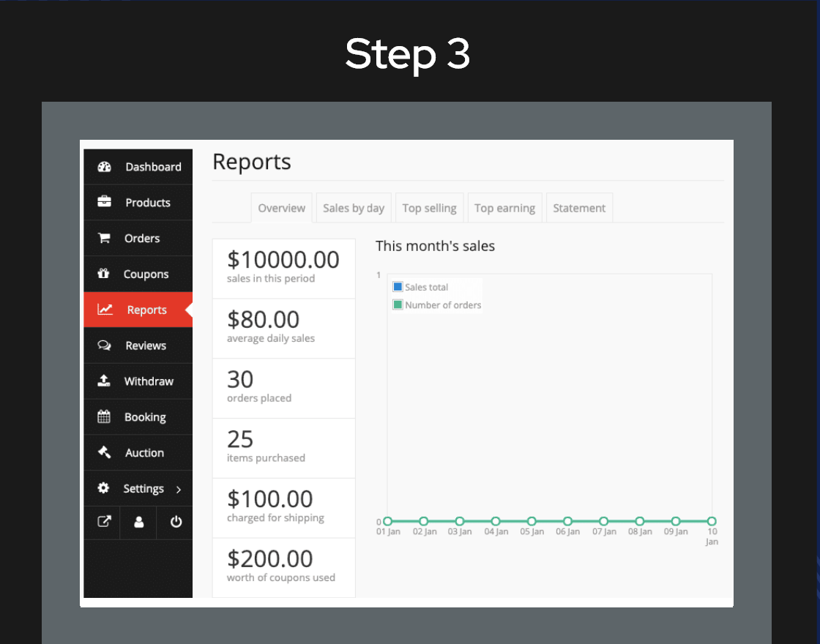Toggle the Sales total legend swatch
This screenshot has width=820, height=644.
pos(398,287)
